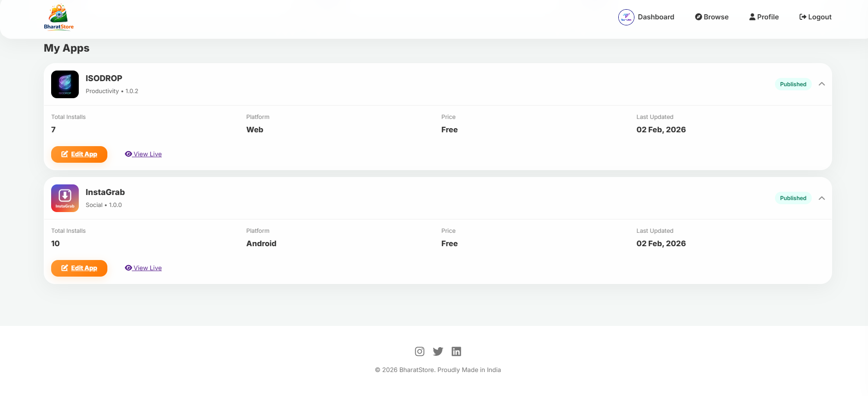Open the LinkedIn icon in the footer
The image size is (868, 396).
coord(456,351)
